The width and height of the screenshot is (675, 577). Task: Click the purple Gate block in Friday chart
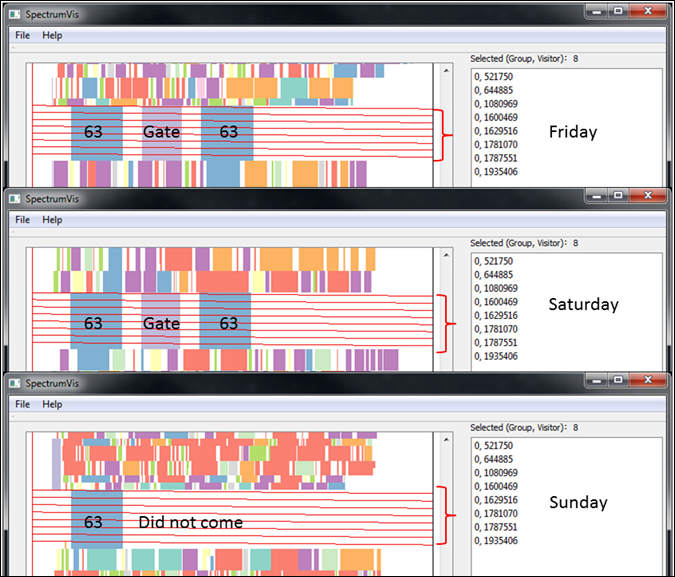160,132
